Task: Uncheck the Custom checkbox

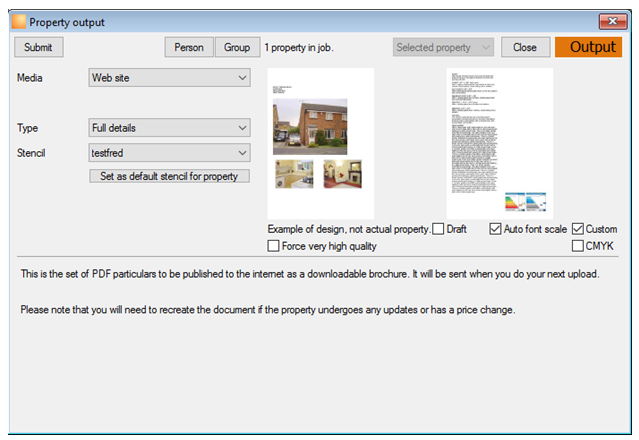Action: click(578, 229)
